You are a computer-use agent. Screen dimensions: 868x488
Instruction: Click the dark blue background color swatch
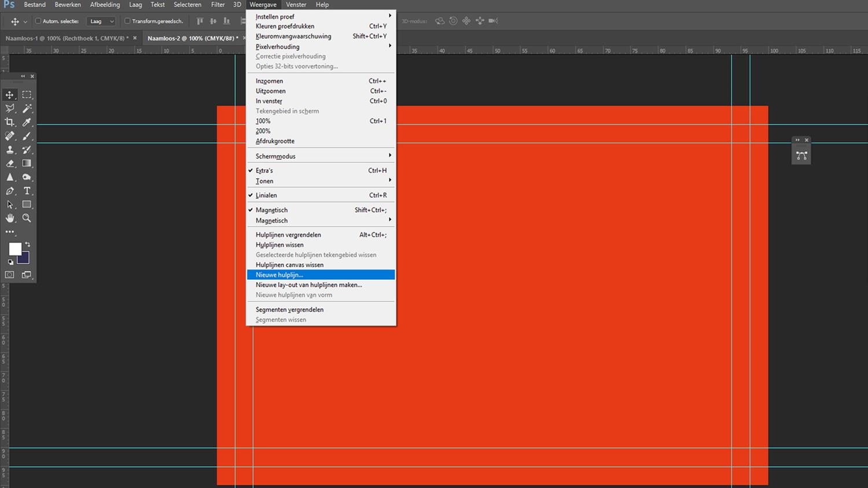(x=25, y=259)
